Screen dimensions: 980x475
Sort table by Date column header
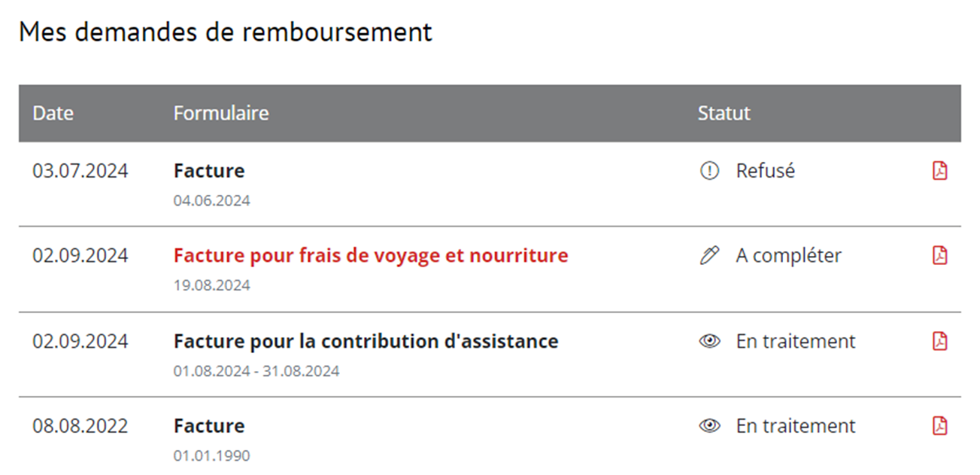(53, 114)
